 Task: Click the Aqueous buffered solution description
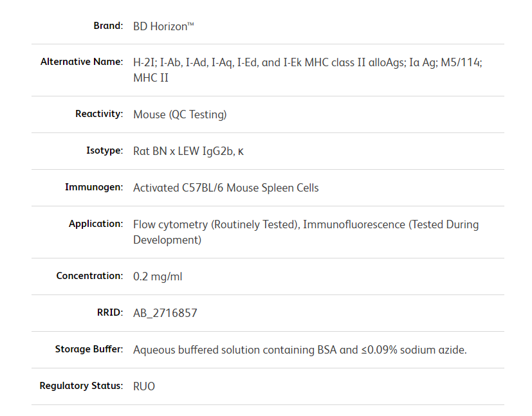tap(300, 350)
